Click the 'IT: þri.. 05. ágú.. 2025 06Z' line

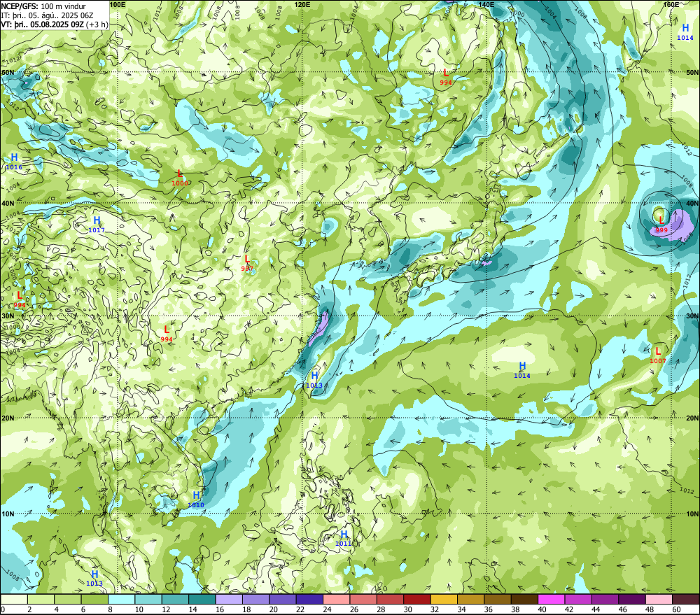[x=47, y=15]
